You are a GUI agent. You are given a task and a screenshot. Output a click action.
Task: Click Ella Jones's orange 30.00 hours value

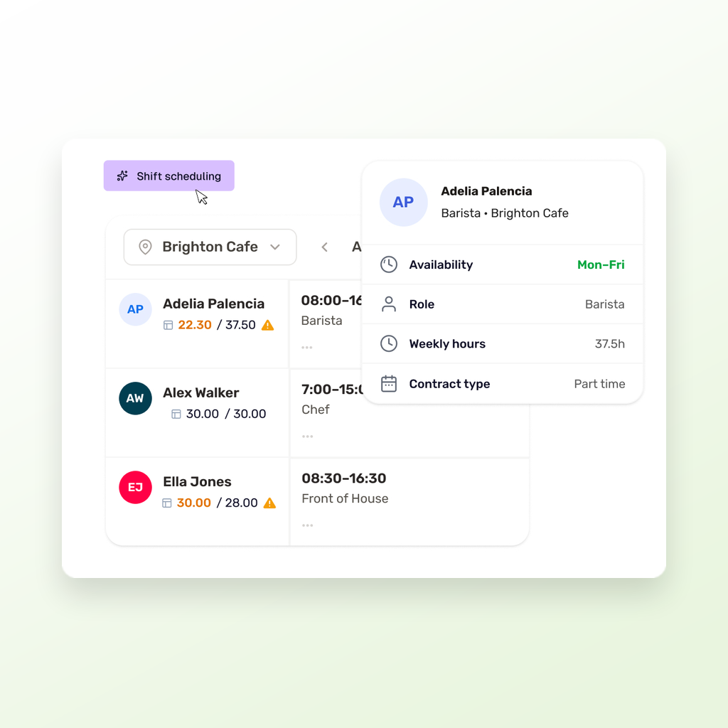pyautogui.click(x=193, y=503)
